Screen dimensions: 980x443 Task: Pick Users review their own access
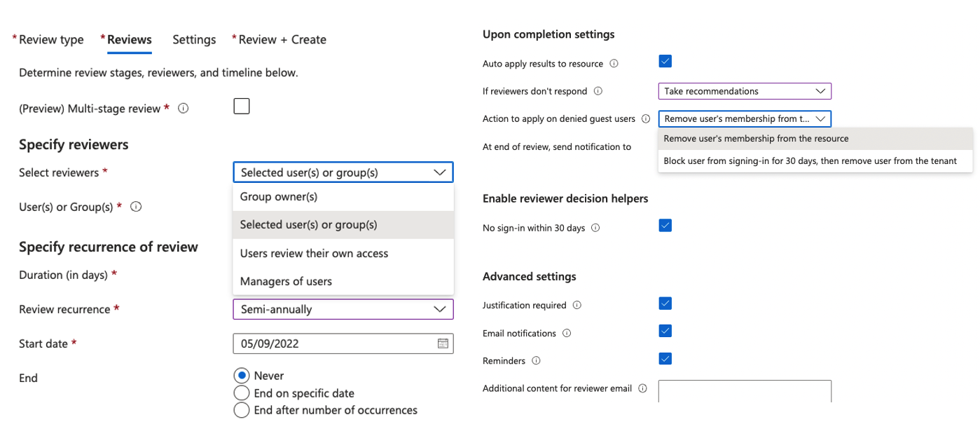(343, 253)
